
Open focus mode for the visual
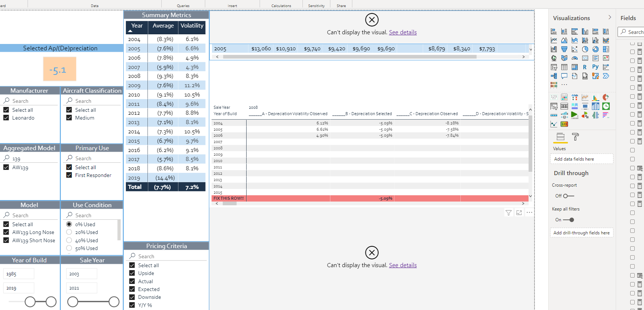[519, 213]
